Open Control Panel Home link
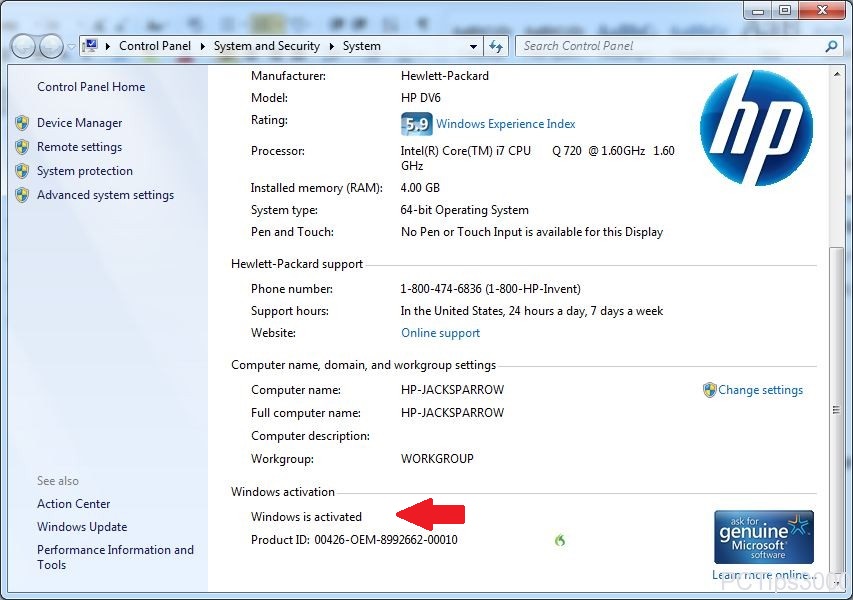The height and width of the screenshot is (600, 853). pos(91,87)
